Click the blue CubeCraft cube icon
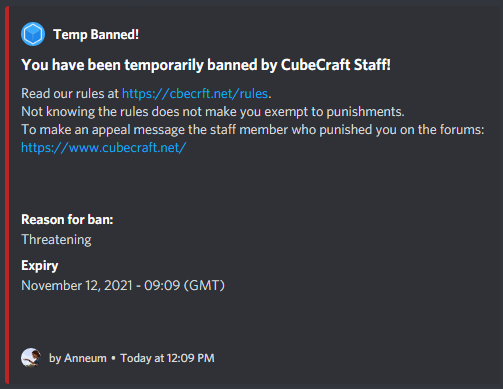Image resolution: width=503 pixels, height=389 pixels. [x=33, y=34]
